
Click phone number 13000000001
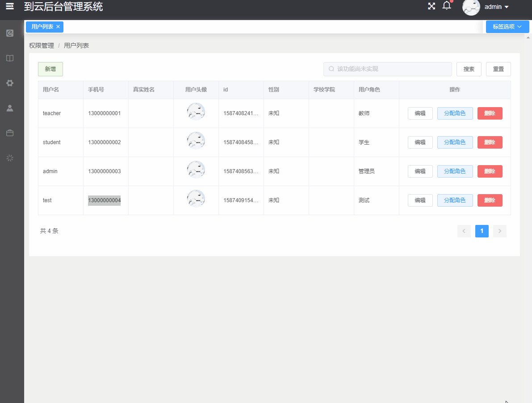[x=105, y=113]
